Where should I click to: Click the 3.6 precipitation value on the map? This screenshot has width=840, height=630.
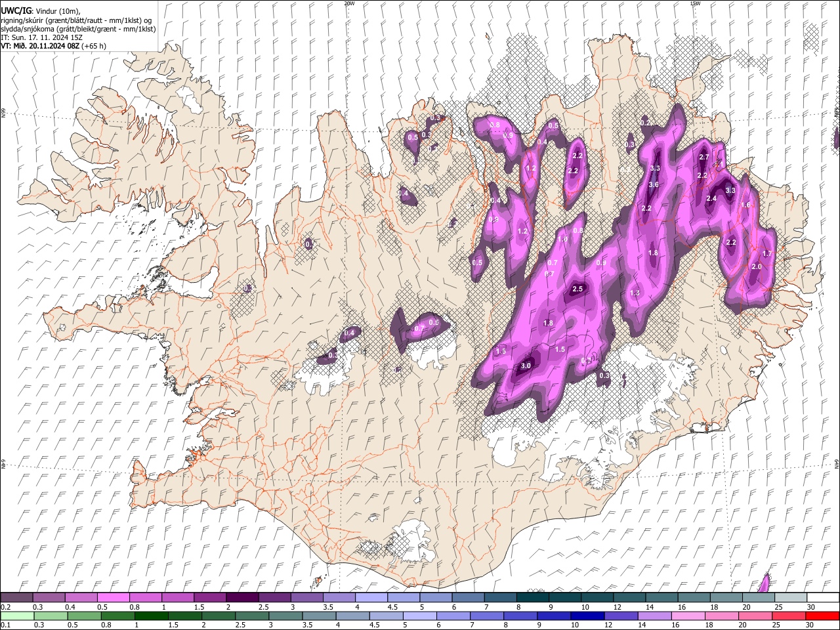click(654, 184)
